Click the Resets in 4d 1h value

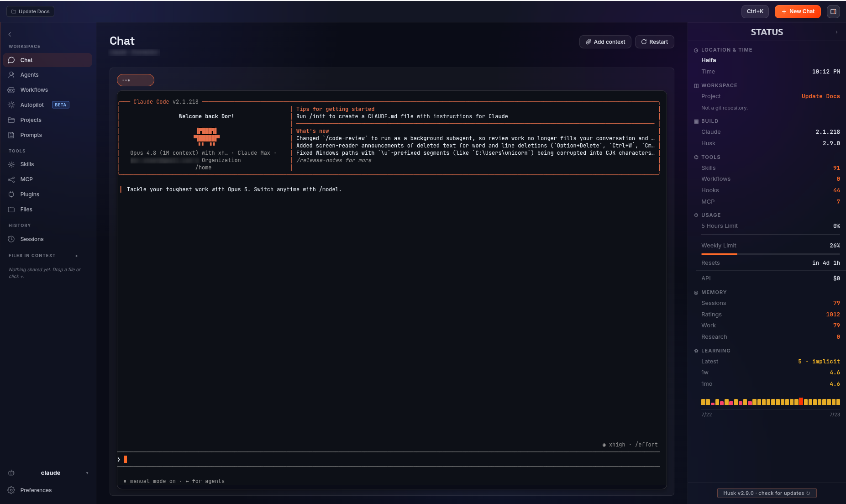click(826, 263)
